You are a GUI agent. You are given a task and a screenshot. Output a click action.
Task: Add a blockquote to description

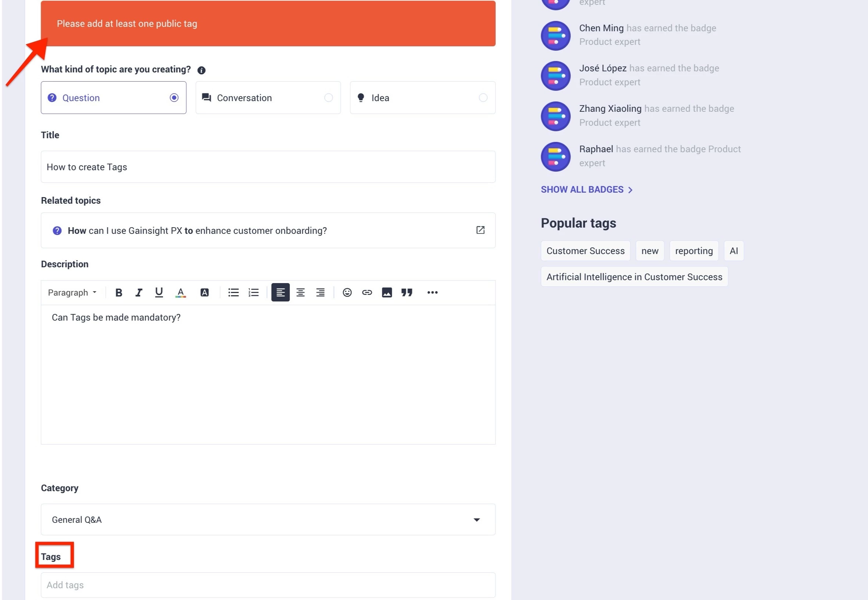[x=407, y=293]
